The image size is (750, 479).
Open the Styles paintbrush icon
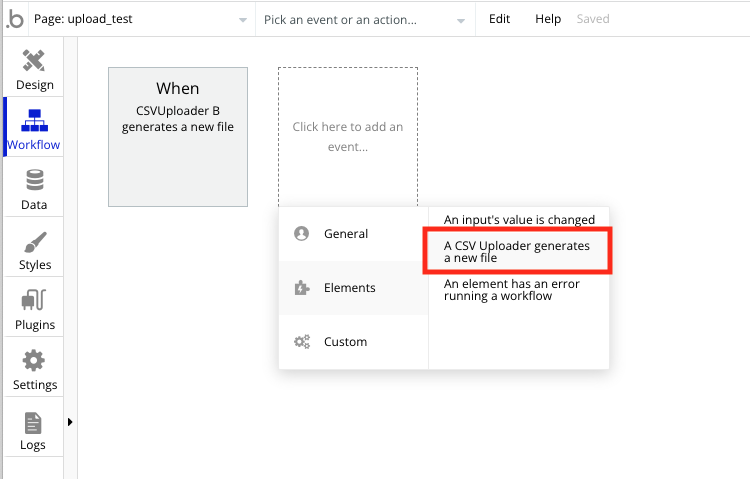pyautogui.click(x=35, y=242)
